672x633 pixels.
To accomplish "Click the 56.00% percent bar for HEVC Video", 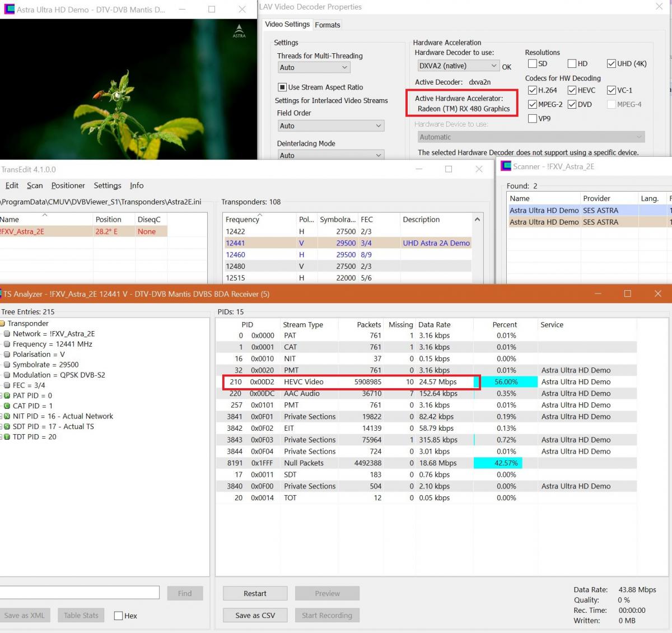I will click(506, 382).
